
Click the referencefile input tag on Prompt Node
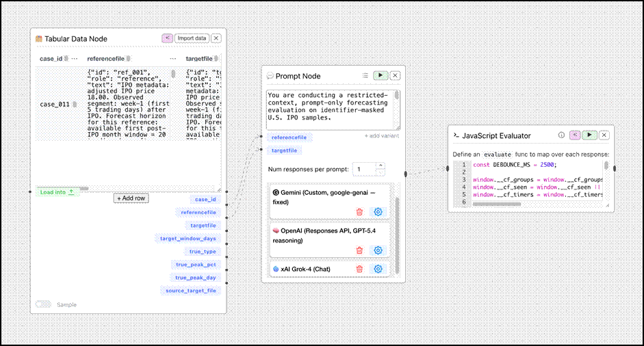coord(289,137)
